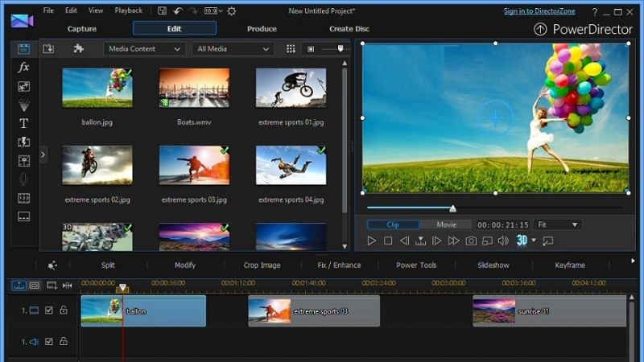This screenshot has width=644, height=362.
Task: Click the Magic Tools wand icon
Action: (52, 265)
